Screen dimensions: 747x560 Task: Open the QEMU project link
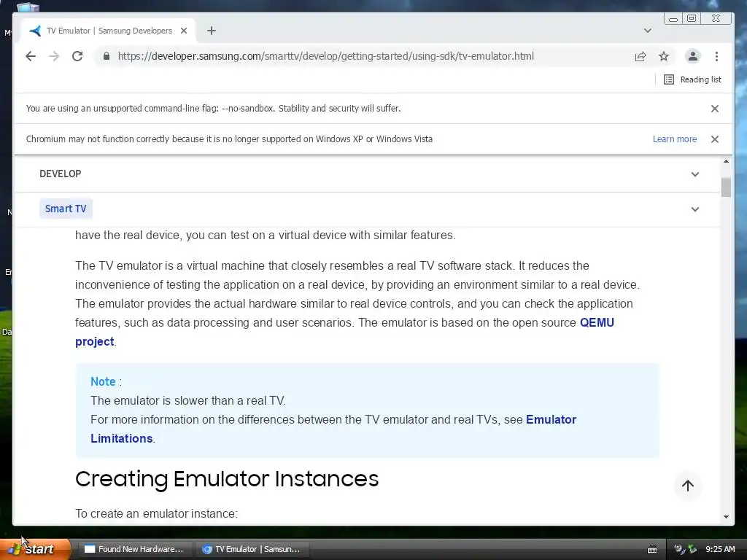coord(344,332)
